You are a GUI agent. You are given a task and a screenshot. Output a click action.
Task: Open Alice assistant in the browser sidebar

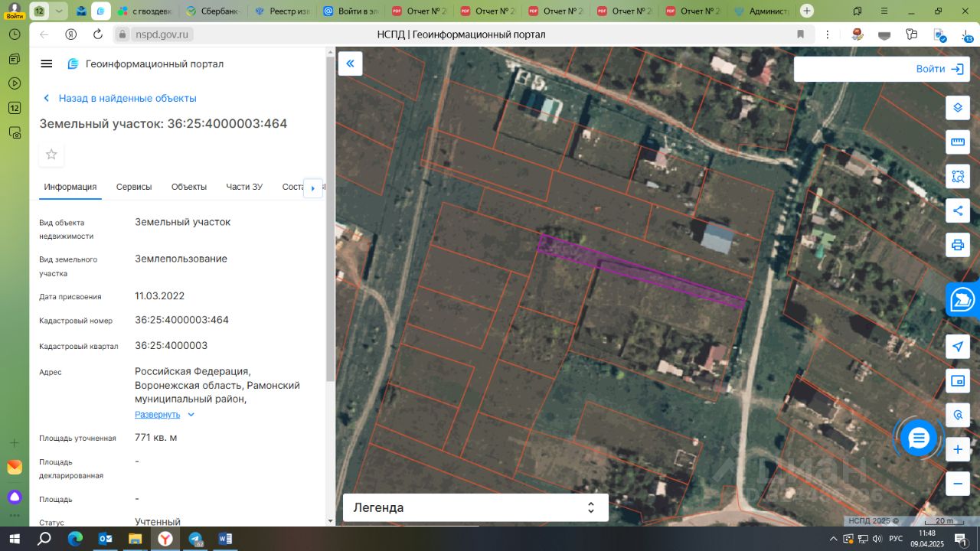click(x=15, y=497)
